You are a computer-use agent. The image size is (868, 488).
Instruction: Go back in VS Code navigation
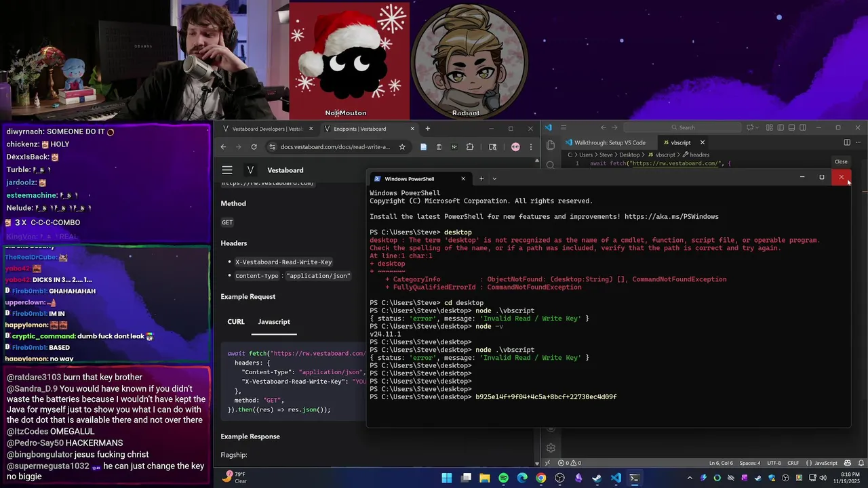[604, 127]
